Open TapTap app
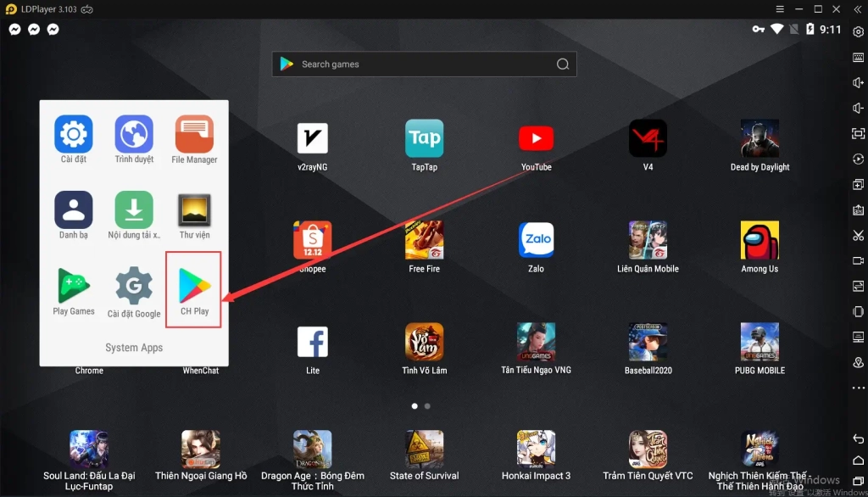The width and height of the screenshot is (868, 497). pyautogui.click(x=424, y=138)
